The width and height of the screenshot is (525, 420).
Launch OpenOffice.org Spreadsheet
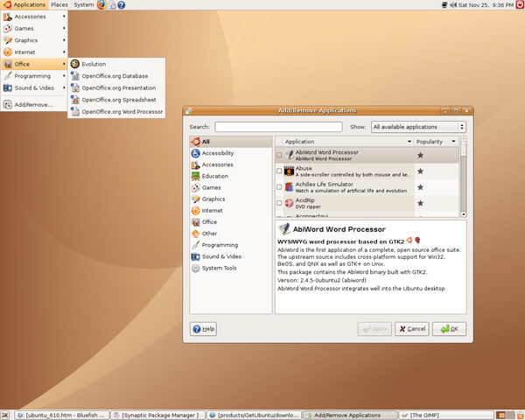[x=116, y=100]
